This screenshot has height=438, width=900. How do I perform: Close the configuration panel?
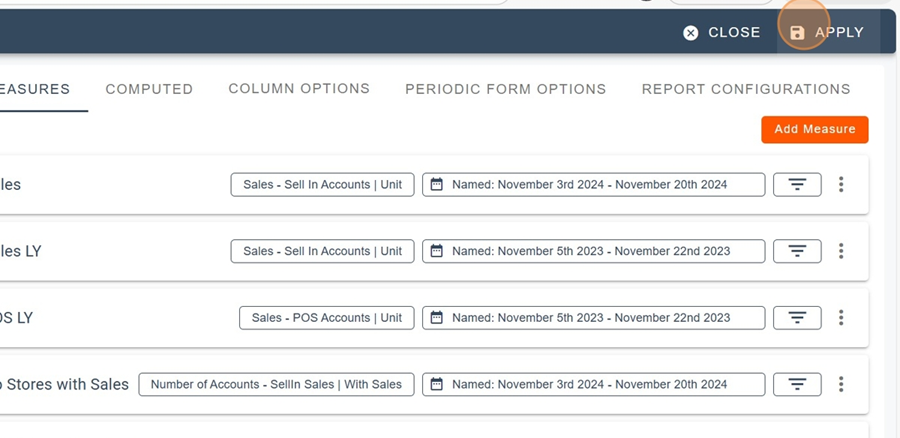pyautogui.click(x=722, y=33)
